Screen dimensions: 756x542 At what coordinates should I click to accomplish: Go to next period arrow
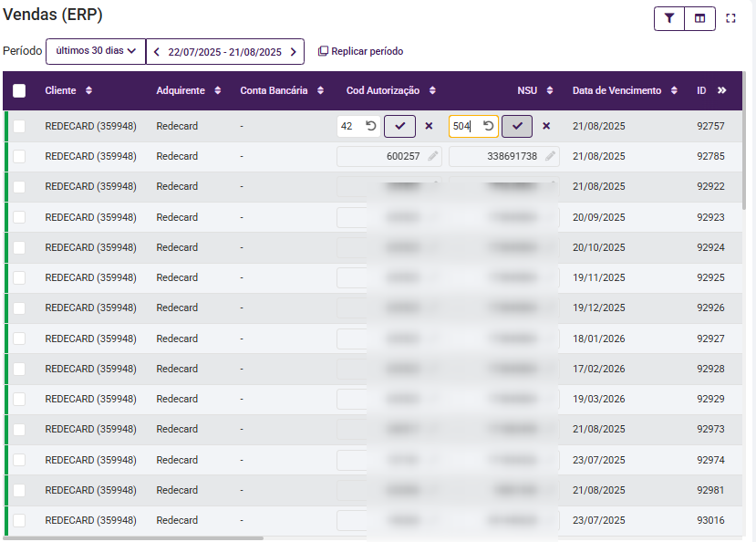(293, 52)
